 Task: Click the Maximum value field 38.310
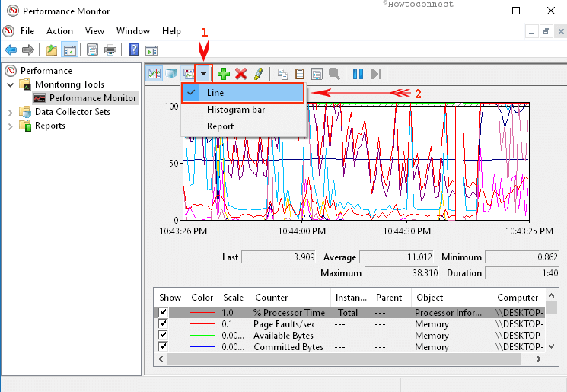point(402,272)
